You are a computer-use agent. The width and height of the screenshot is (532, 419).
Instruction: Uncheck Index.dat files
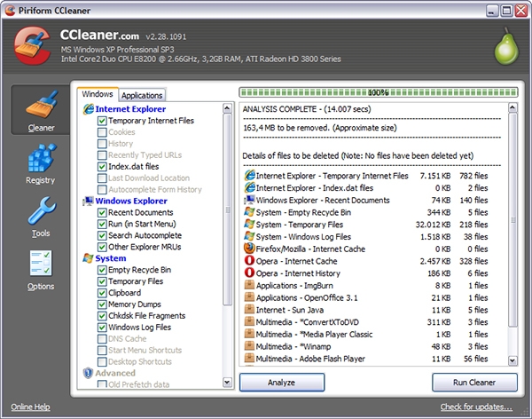tap(102, 167)
